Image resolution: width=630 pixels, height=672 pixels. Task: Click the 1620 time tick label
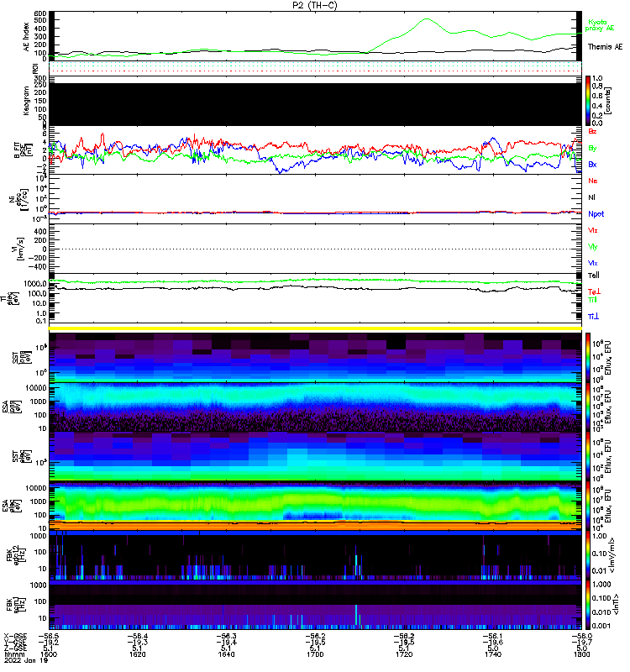pyautogui.click(x=138, y=654)
